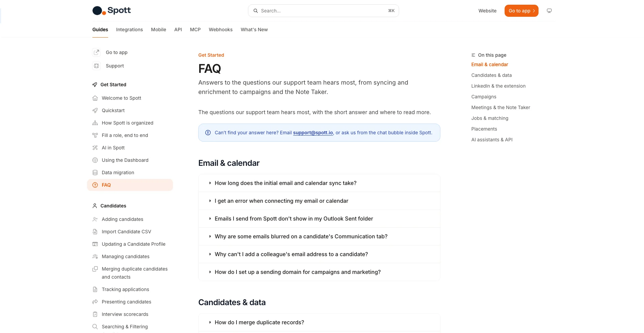Click the Go to app external-link icon
Screen dimensions: 644x333
pyautogui.click(x=96, y=52)
